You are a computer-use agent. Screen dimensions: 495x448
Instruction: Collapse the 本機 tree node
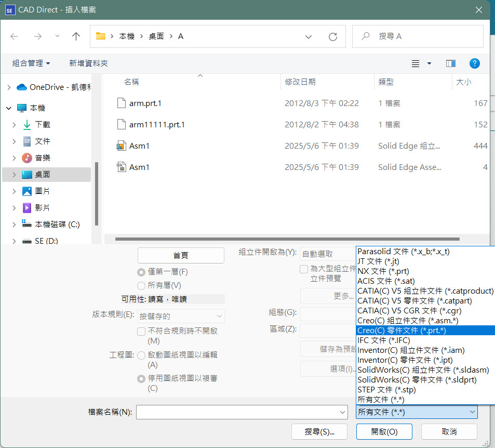click(x=9, y=109)
